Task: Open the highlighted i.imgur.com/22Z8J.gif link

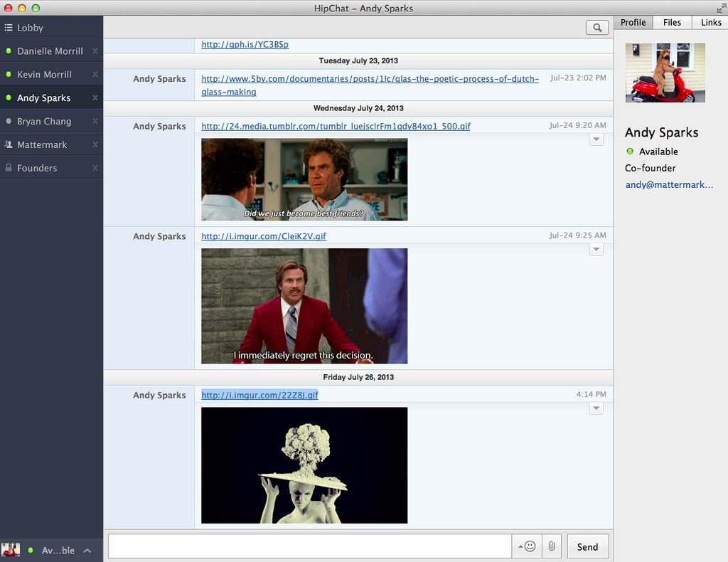Action: [259, 396]
